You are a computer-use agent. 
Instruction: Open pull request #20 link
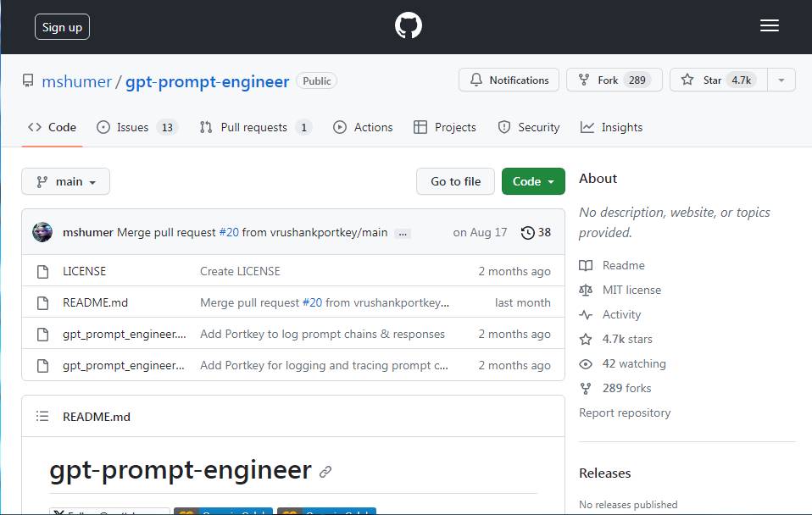[x=230, y=232]
